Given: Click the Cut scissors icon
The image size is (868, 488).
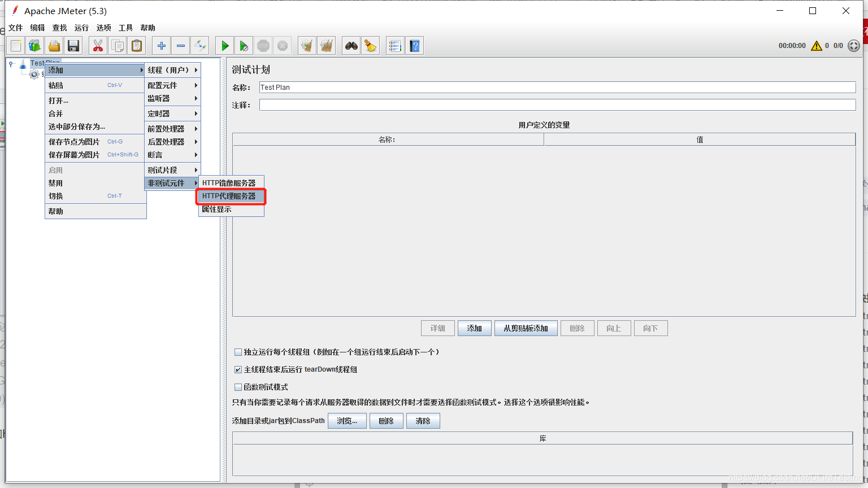Looking at the screenshot, I should (98, 46).
